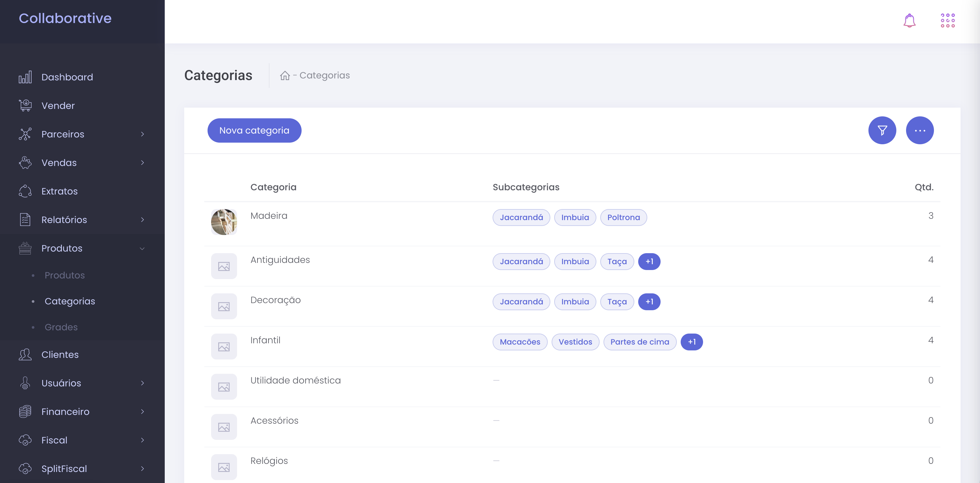Click the Relógios image placeholder
Viewport: 980px width, 483px height.
224,467
